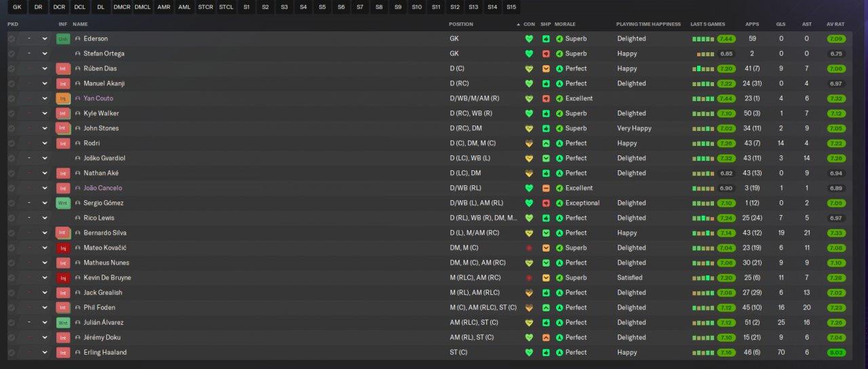Open position dropdown arrow for Manuel Akanji
This screenshot has width=868, height=369.
45,83
